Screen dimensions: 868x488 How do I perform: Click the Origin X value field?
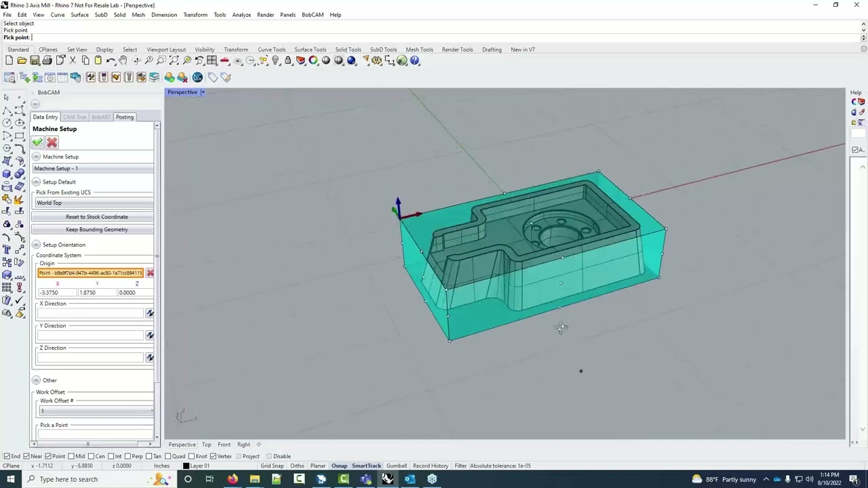pos(57,293)
